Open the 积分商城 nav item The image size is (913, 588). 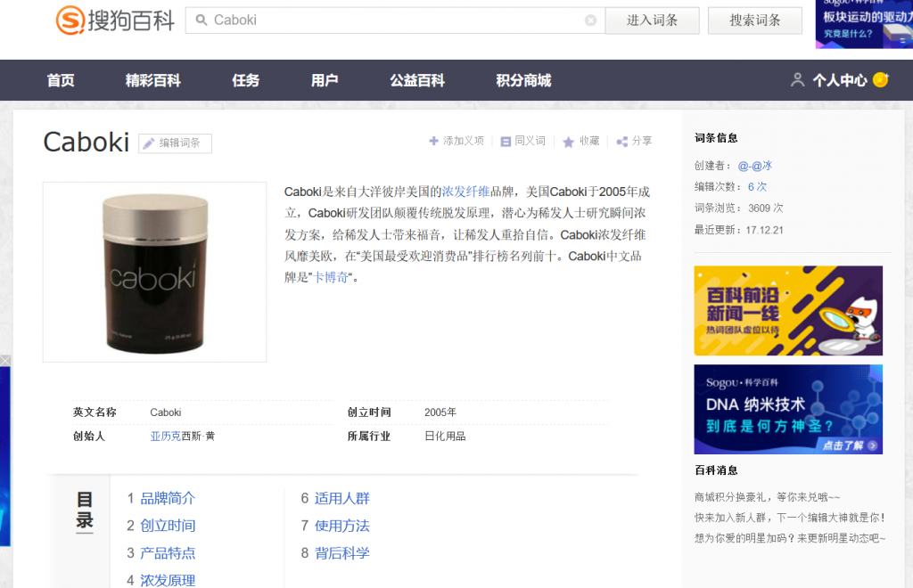[523, 80]
